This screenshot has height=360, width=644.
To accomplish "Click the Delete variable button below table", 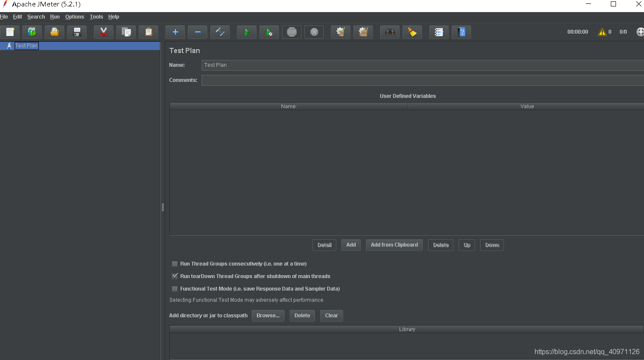I will [x=441, y=245].
